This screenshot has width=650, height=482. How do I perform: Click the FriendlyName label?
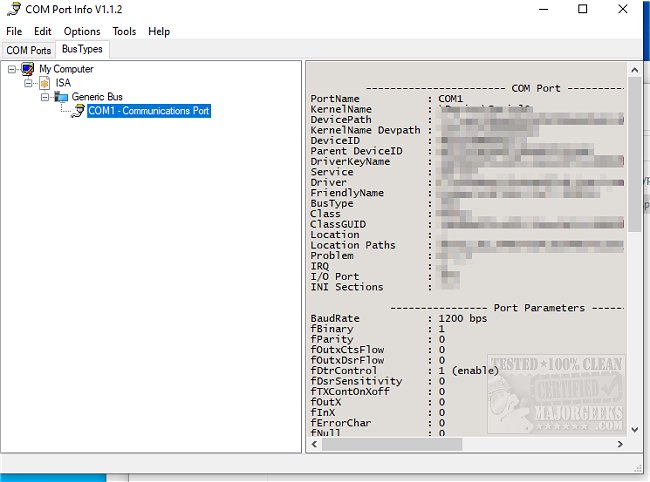pyautogui.click(x=347, y=193)
